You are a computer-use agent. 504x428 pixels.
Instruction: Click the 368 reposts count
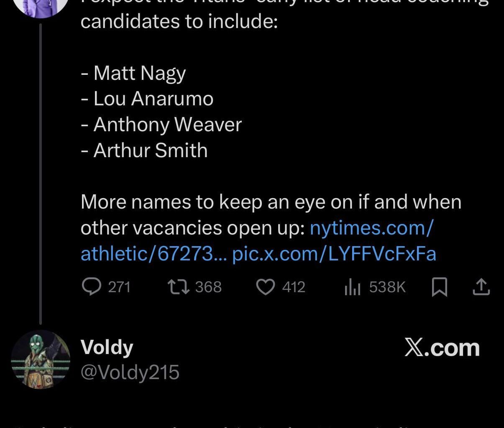point(208,287)
